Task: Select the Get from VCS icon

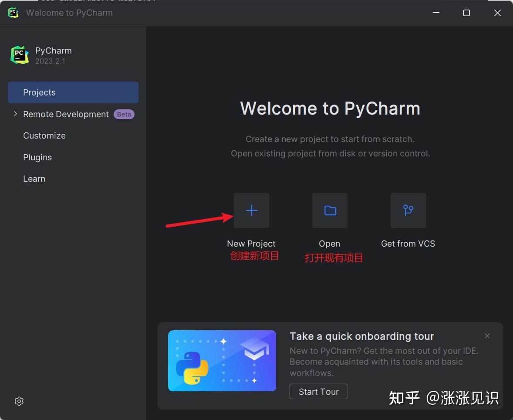Action: point(408,210)
